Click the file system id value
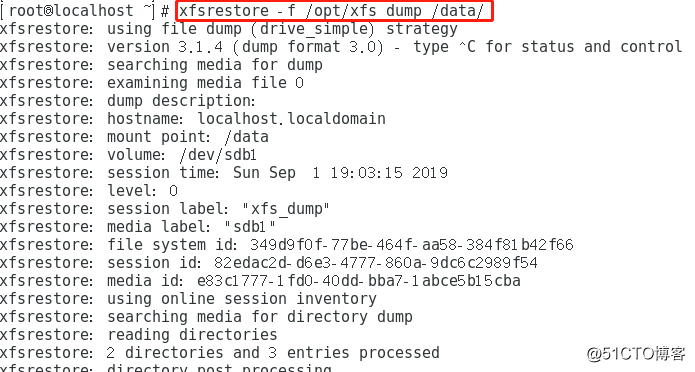 tap(412, 245)
